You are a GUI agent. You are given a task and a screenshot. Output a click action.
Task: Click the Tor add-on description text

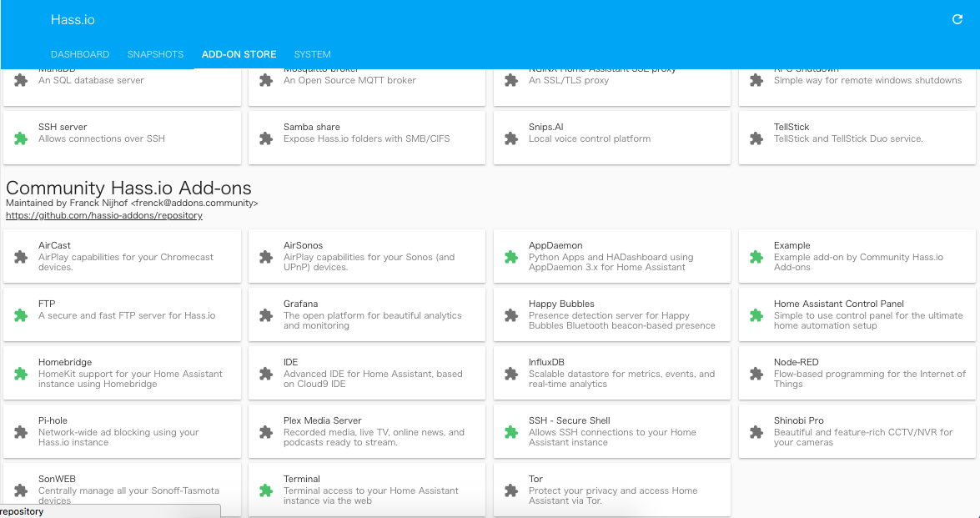613,495
